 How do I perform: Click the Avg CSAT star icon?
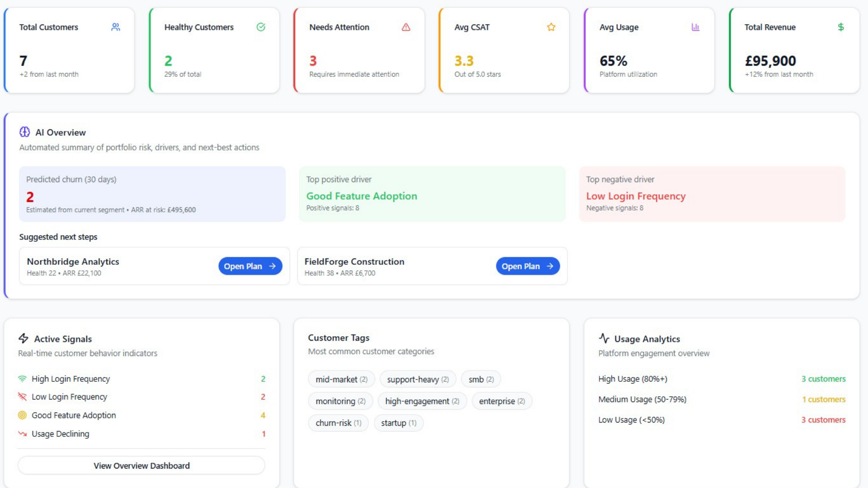click(551, 27)
